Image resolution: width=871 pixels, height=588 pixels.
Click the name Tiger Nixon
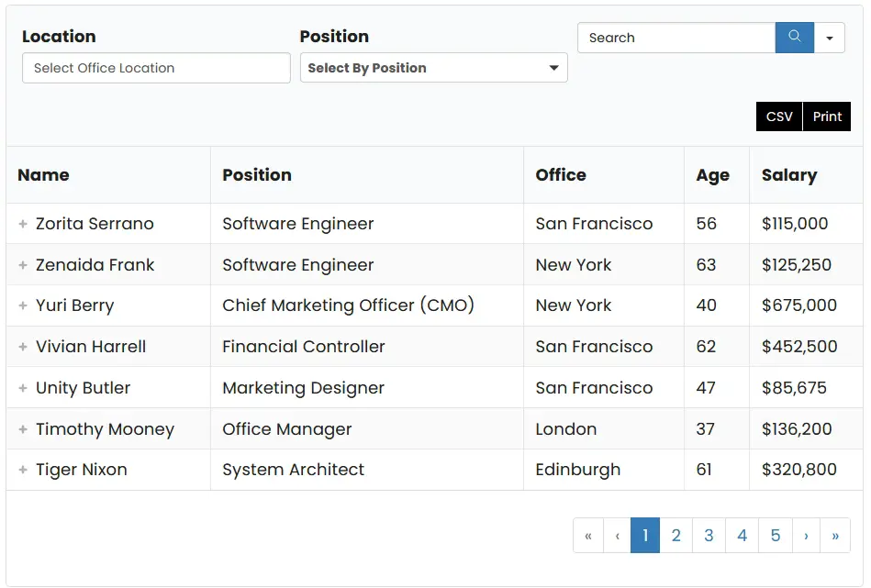[x=81, y=470]
